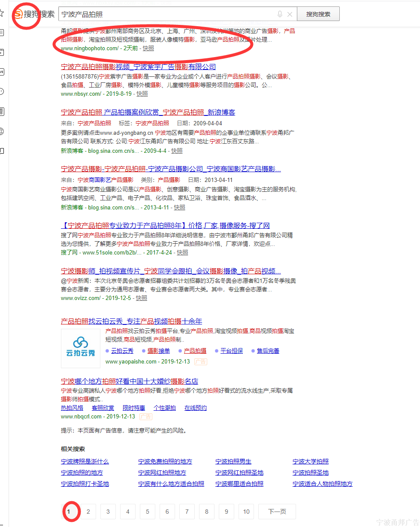Go to results page 8
The width and height of the screenshot is (420, 527).
(x=207, y=512)
